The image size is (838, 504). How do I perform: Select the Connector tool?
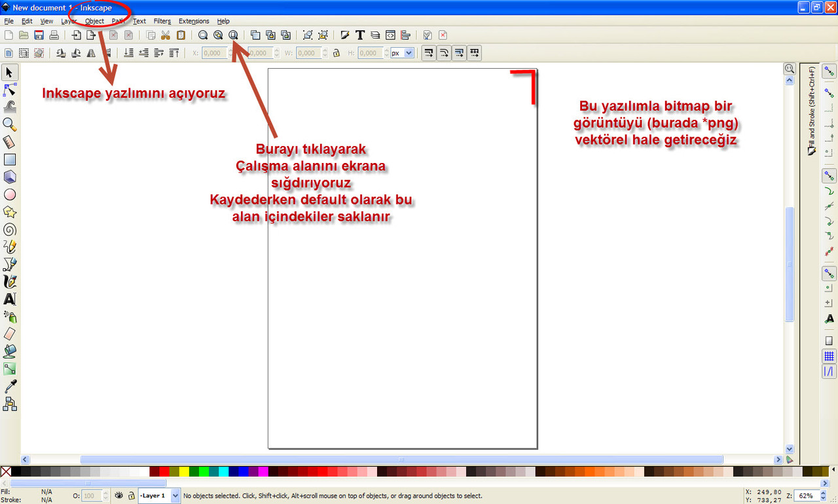pyautogui.click(x=10, y=404)
